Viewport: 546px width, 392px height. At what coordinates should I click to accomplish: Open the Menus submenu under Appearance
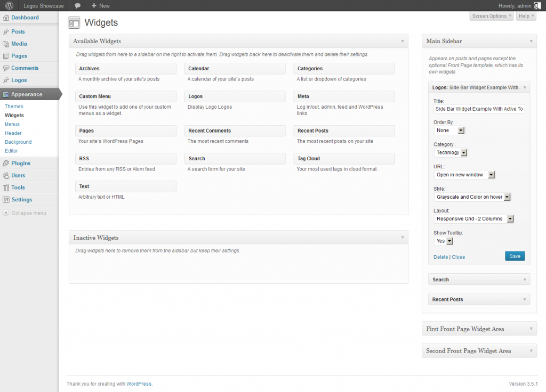[12, 124]
